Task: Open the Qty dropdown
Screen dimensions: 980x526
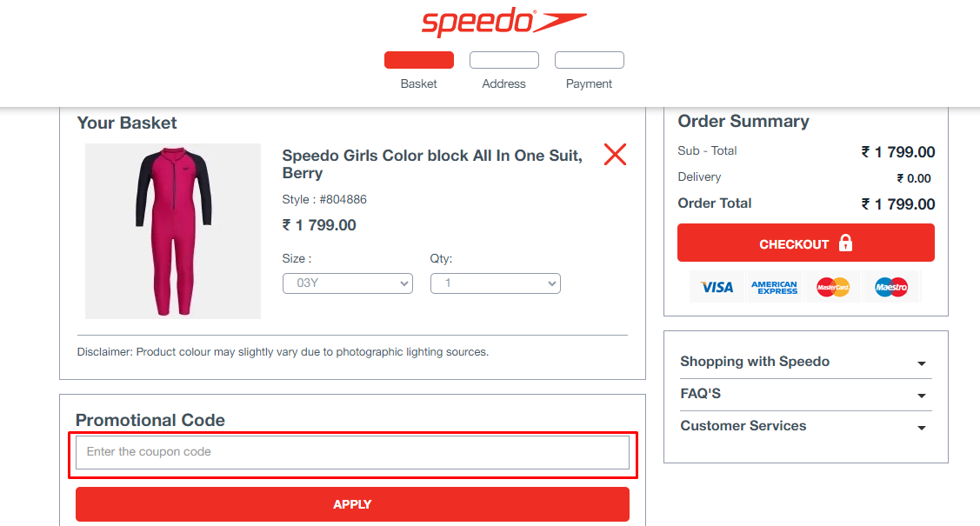Action: coord(495,283)
